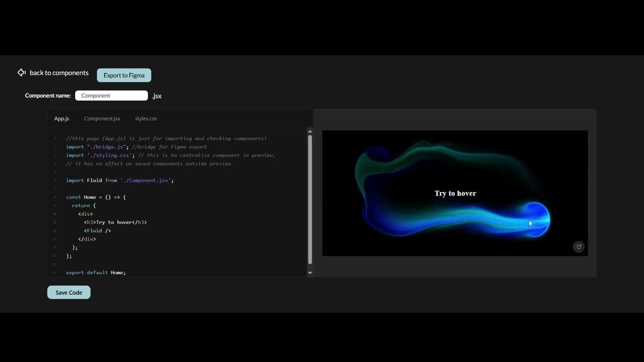Open the styles.css tab

click(146, 119)
